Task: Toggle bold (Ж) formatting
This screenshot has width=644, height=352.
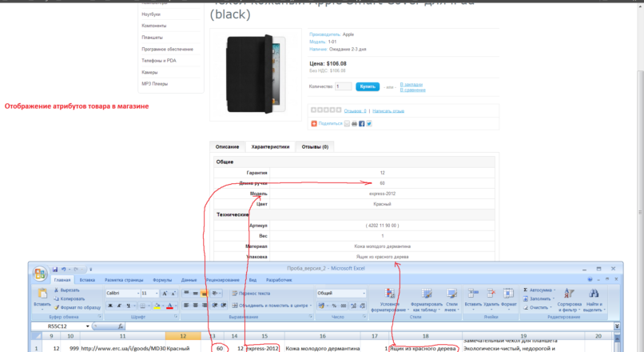Action: [x=110, y=306]
